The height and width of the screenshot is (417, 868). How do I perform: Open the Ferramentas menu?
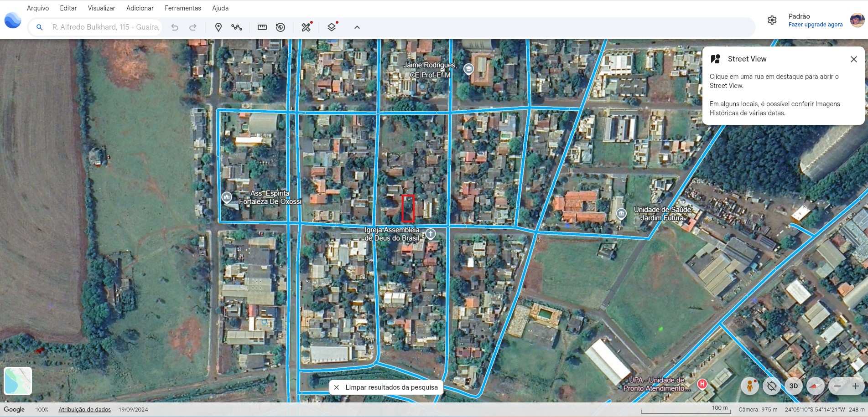point(182,8)
